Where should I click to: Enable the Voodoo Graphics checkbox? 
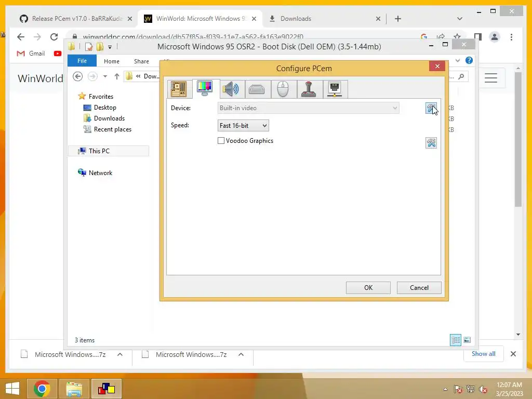221,140
